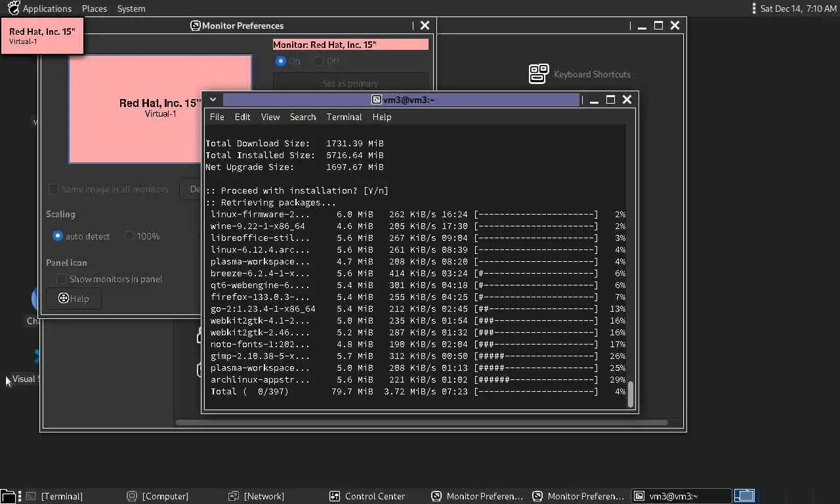Open the terminal Edit menu
This screenshot has height=504, width=840.
point(242,117)
